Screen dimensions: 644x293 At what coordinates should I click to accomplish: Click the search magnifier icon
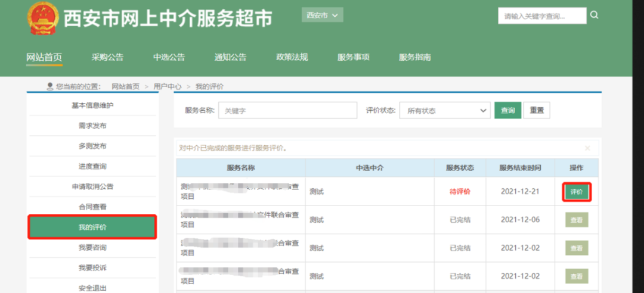[x=594, y=15]
